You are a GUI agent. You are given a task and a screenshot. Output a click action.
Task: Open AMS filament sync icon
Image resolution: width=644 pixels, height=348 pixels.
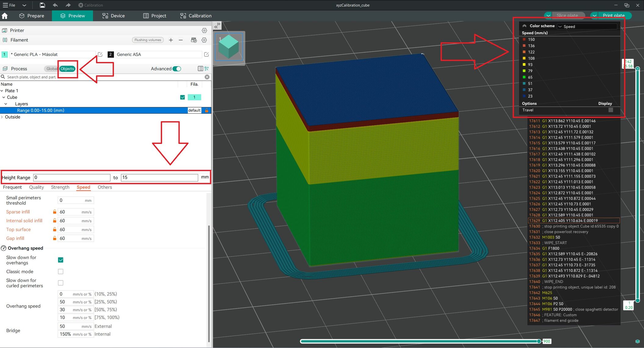coord(194,40)
